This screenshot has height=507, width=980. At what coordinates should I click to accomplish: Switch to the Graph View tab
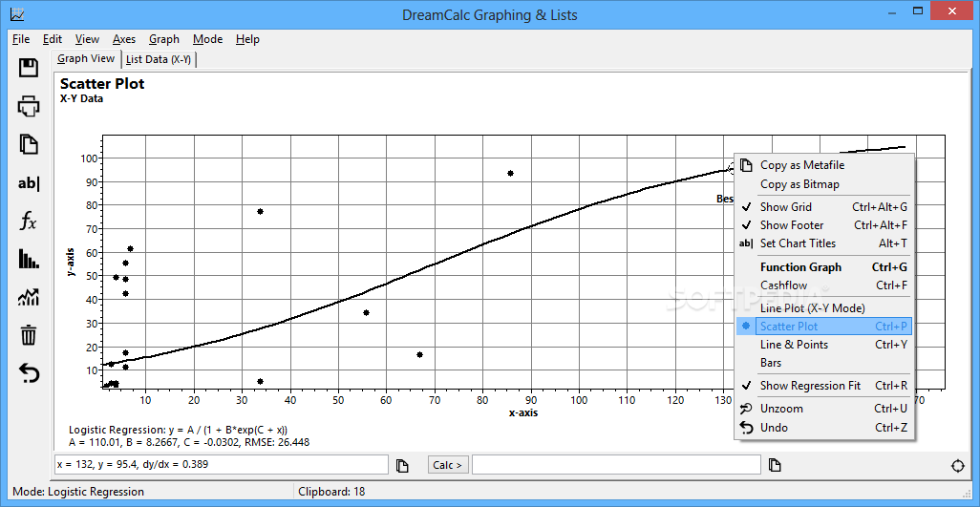(x=86, y=58)
